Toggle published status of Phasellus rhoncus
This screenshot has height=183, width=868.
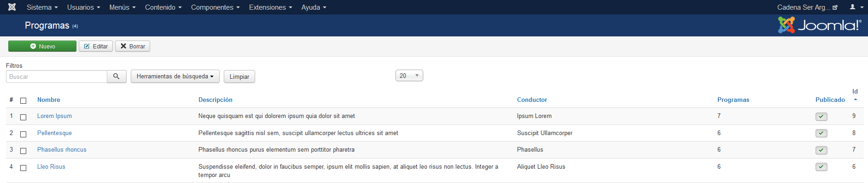821,150
